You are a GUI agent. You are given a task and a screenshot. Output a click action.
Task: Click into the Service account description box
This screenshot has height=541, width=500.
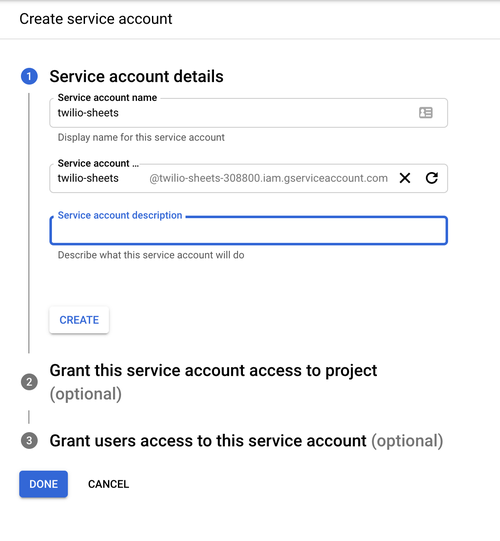[x=248, y=230]
